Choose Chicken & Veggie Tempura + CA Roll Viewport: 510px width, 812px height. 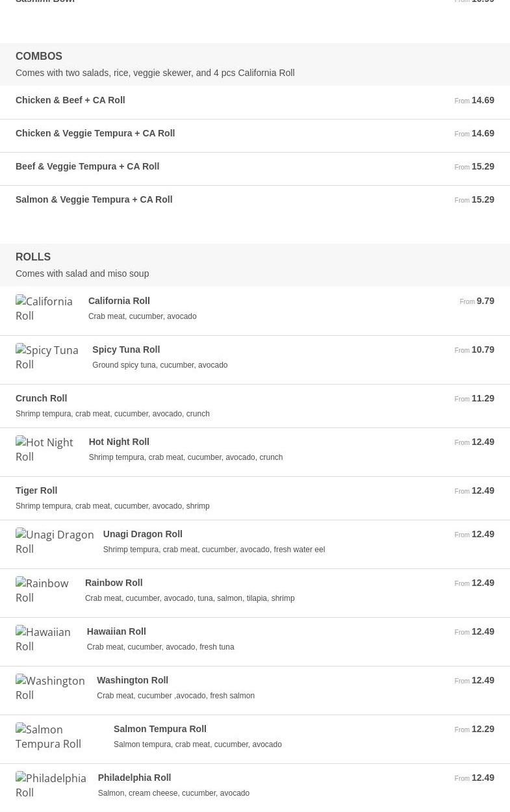(x=95, y=134)
